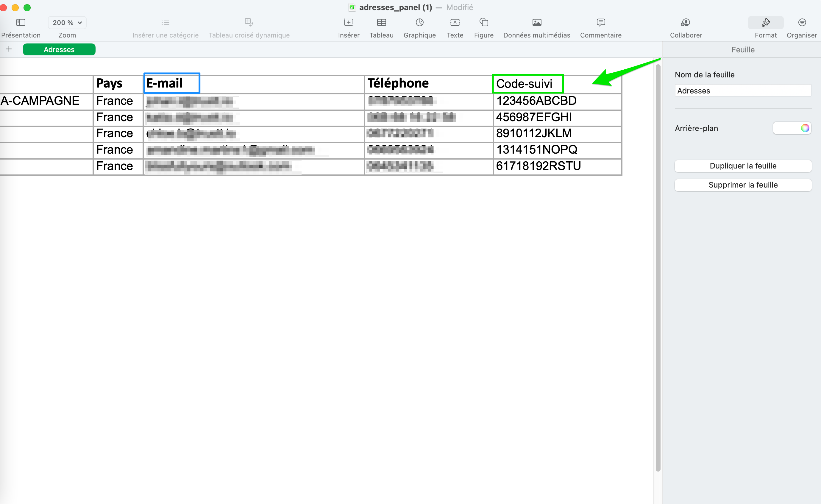821x504 pixels.
Task: Click the Données multimédias icon
Action: point(537,23)
